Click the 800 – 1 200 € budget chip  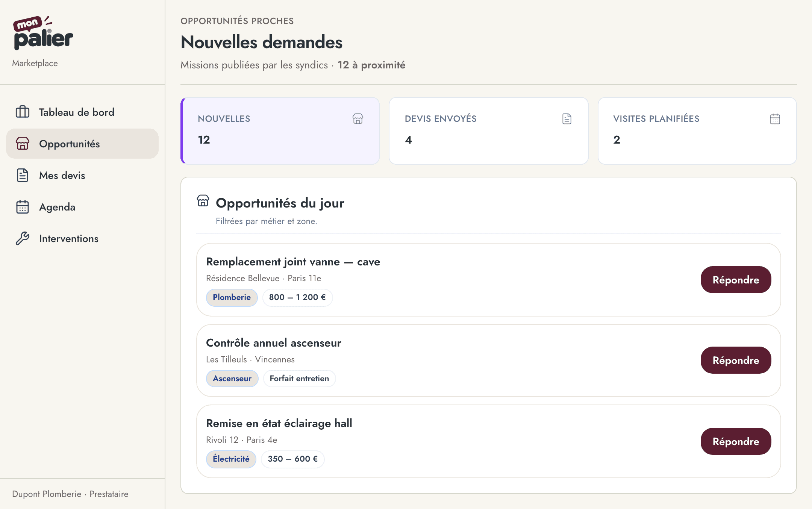[297, 297]
